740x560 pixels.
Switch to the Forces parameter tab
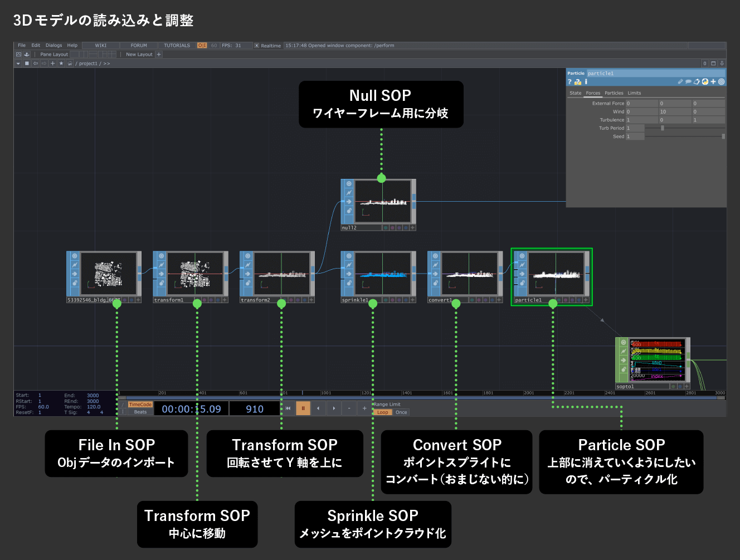593,93
